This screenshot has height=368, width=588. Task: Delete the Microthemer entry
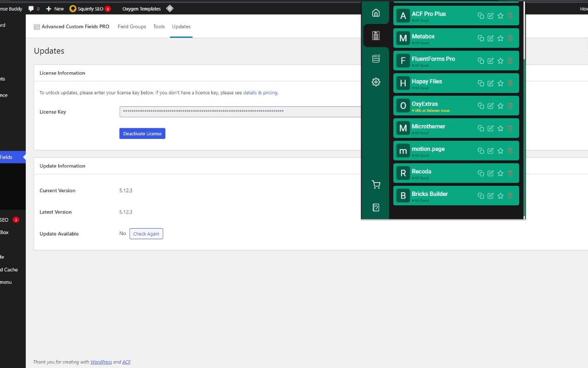pyautogui.click(x=510, y=128)
